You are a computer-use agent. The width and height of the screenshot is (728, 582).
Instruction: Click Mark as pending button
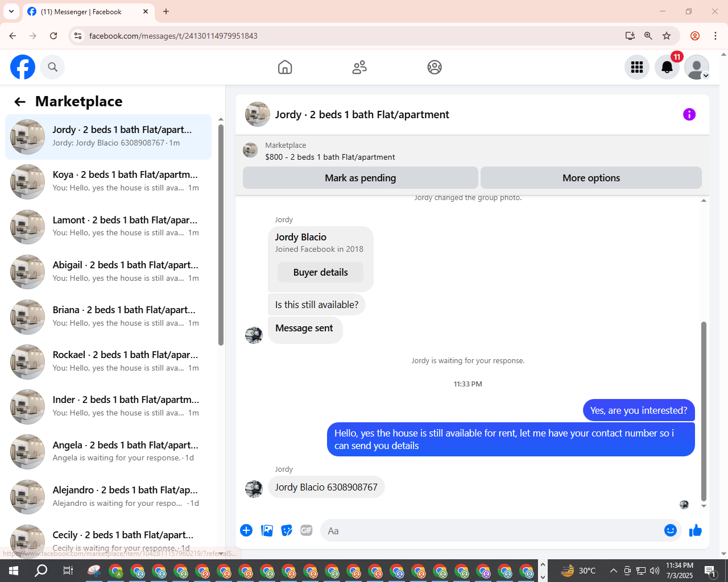coord(360,177)
